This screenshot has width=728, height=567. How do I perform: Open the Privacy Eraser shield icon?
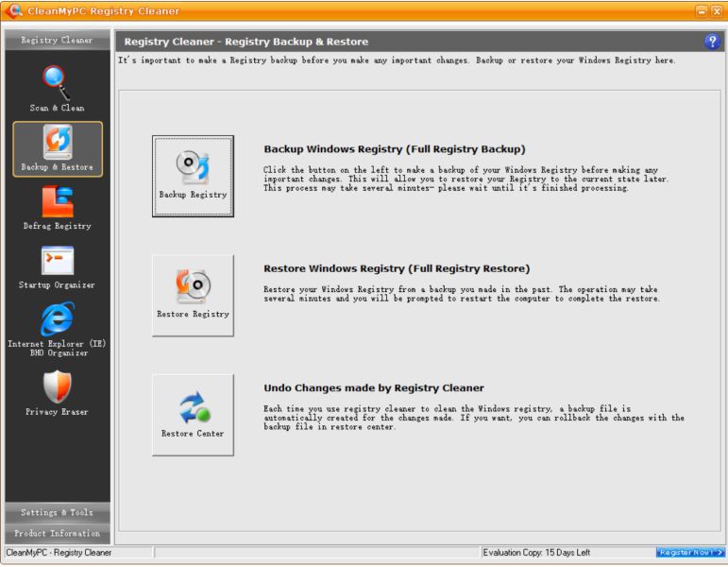(57, 387)
